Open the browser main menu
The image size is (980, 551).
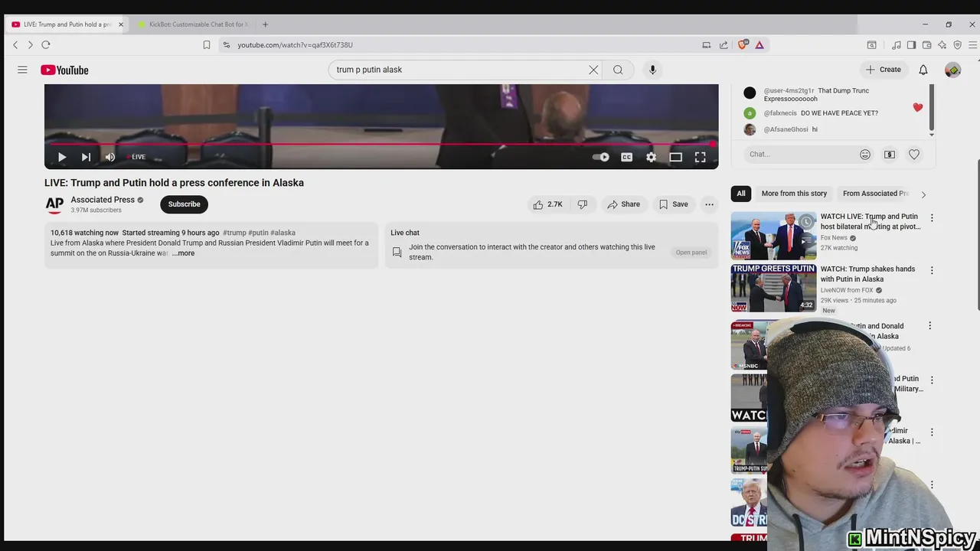tap(972, 45)
